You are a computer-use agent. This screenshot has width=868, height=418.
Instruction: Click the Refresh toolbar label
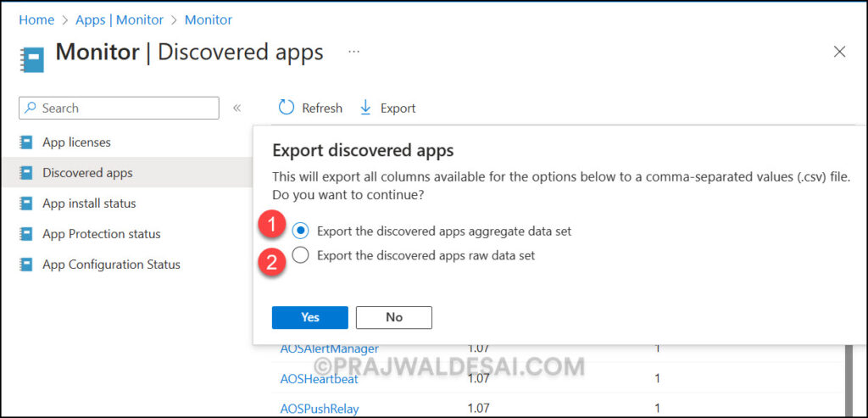coord(322,108)
